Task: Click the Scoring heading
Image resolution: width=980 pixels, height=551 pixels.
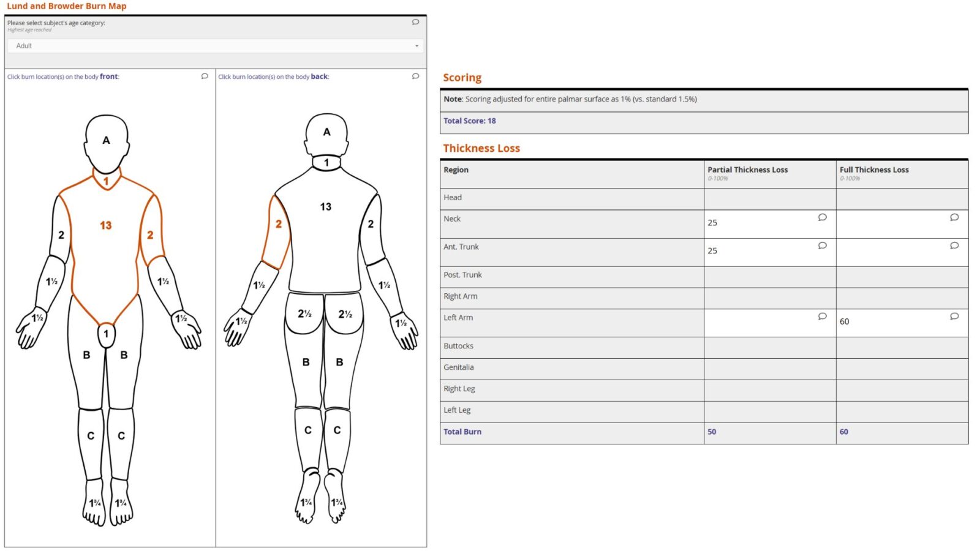Action: pos(462,78)
